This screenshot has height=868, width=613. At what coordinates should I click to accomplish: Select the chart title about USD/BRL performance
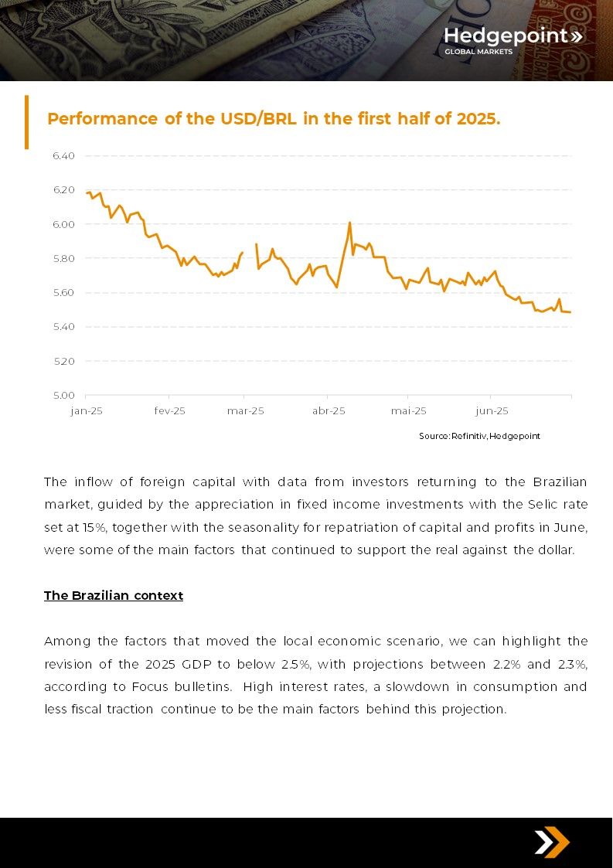click(x=274, y=118)
